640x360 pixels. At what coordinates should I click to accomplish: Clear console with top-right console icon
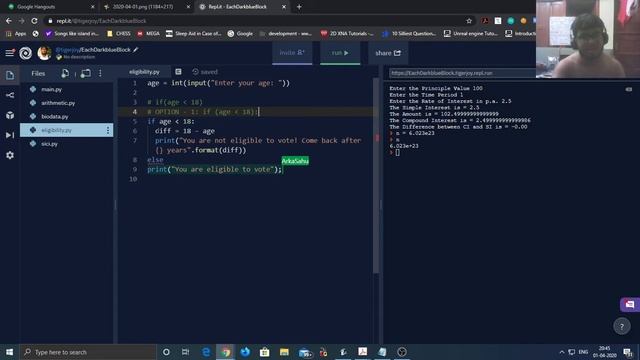pos(629,89)
